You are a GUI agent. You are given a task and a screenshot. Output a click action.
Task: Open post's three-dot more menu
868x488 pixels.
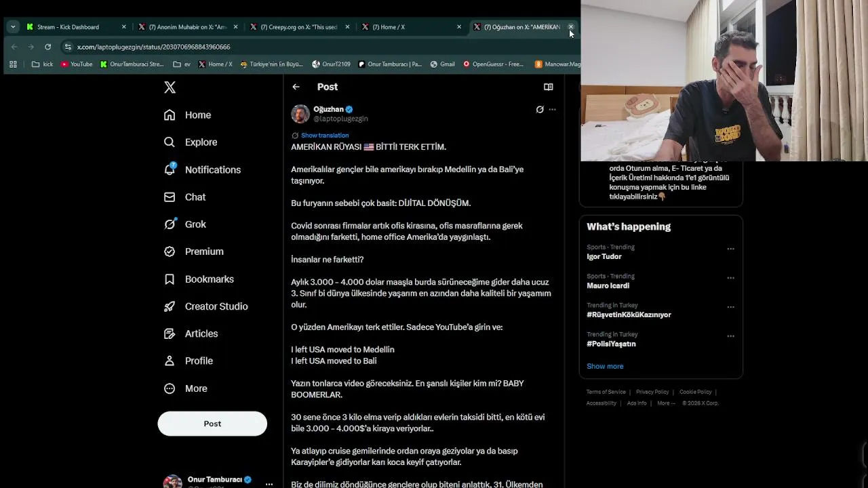553,109
